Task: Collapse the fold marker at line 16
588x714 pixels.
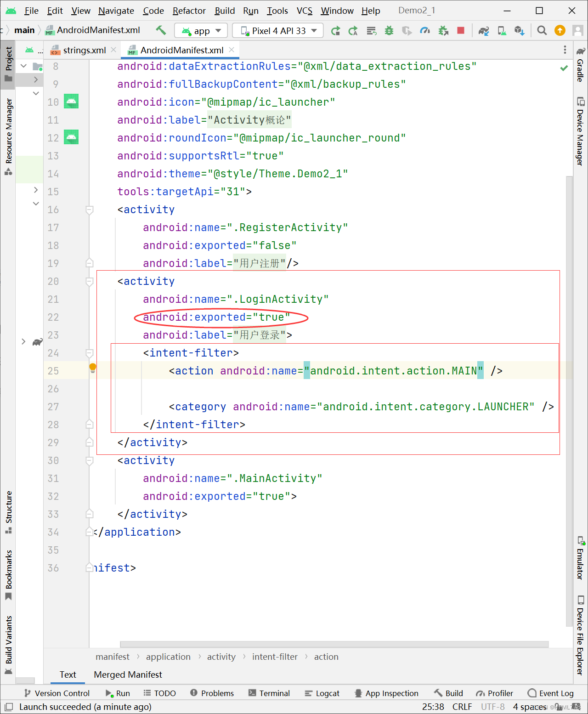Action: [x=90, y=210]
